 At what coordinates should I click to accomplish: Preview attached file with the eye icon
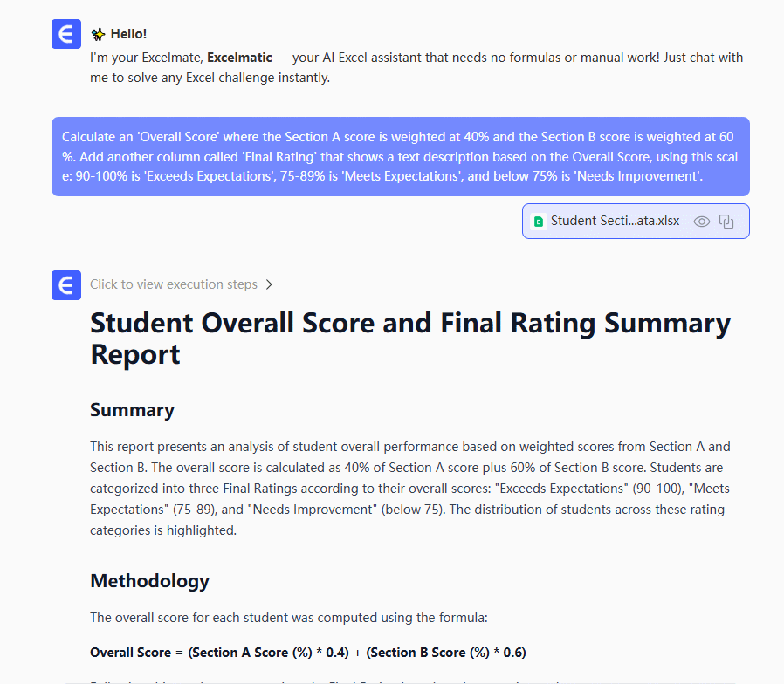point(701,222)
